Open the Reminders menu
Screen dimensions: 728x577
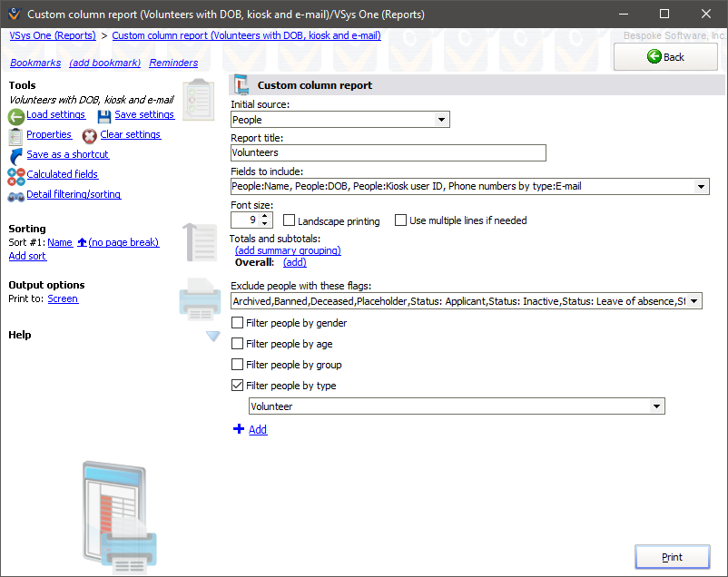[x=172, y=64]
